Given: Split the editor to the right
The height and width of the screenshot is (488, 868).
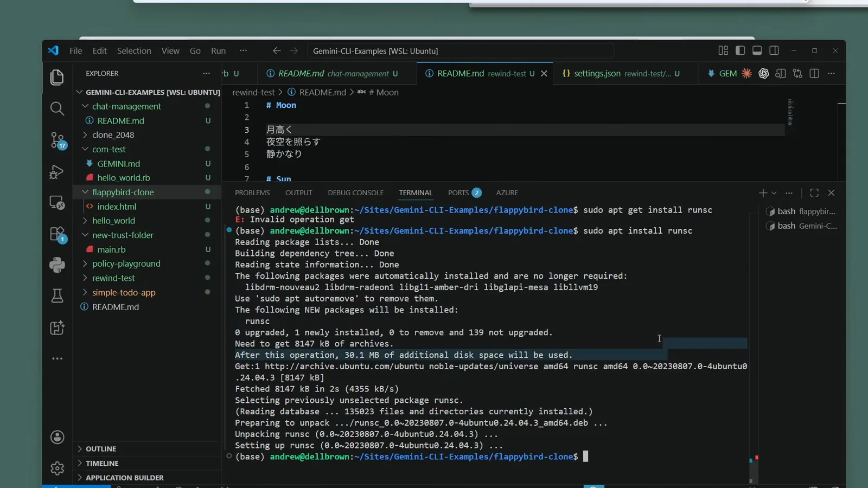Looking at the screenshot, I should click(814, 73).
